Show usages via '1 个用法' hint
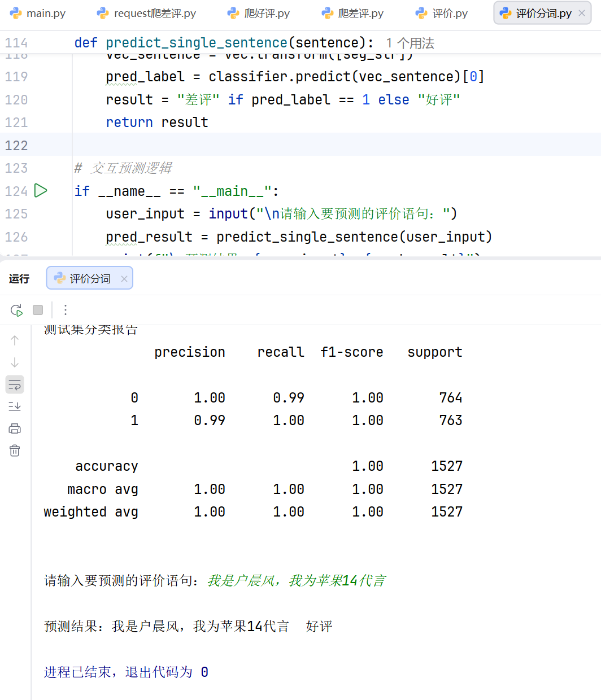Viewport: 601px width, 700px height. (410, 43)
